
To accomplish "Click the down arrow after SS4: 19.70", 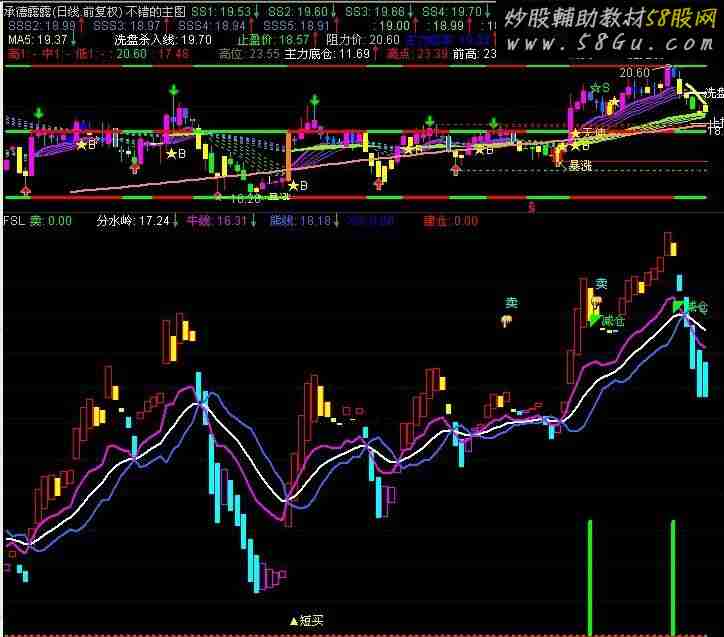I will click(488, 12).
